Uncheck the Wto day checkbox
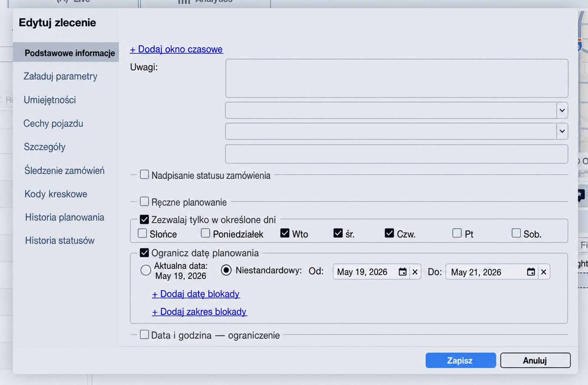 pyautogui.click(x=285, y=233)
